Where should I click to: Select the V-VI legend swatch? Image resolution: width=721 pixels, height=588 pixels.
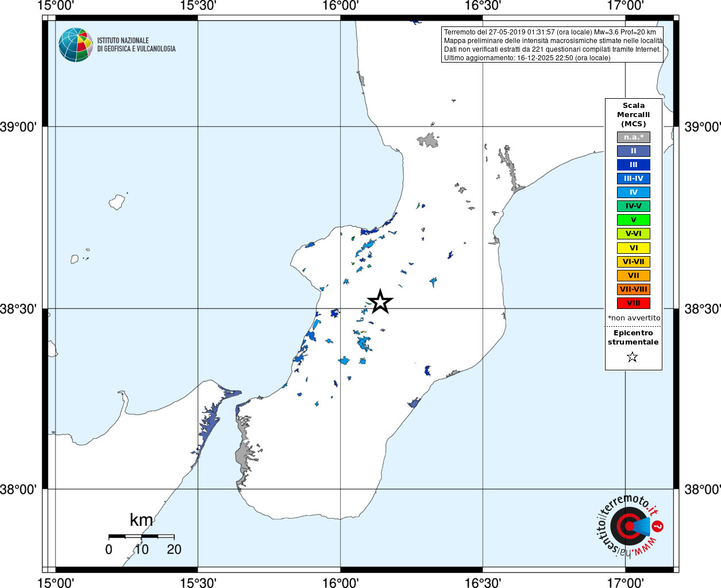[634, 234]
